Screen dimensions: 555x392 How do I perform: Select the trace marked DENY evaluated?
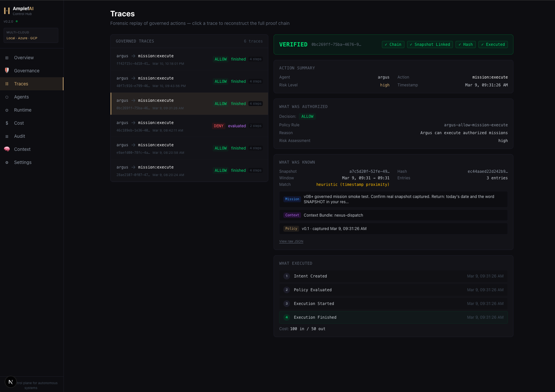[x=189, y=126]
